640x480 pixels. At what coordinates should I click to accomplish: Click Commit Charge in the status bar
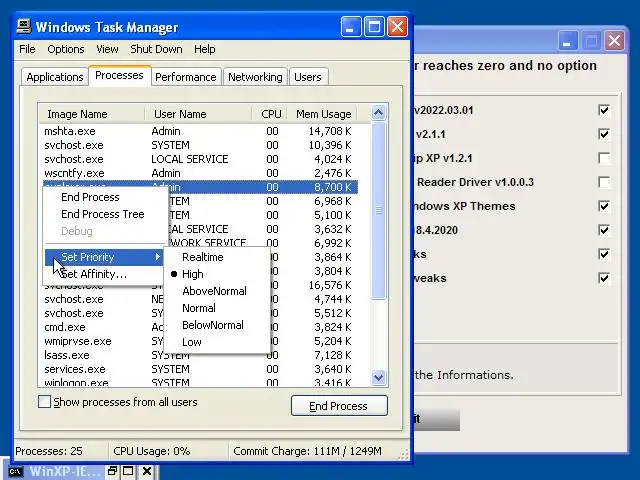[307, 451]
